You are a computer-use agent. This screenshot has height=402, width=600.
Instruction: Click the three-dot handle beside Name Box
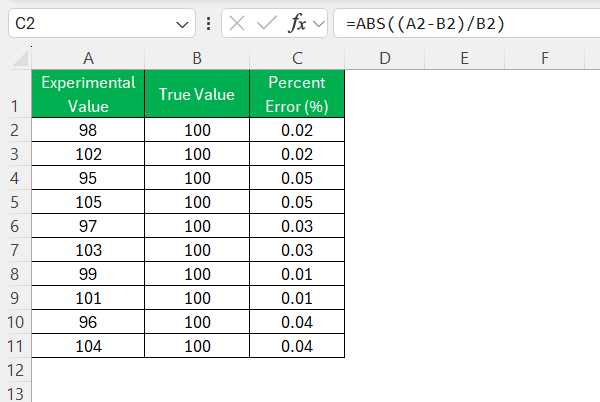(209, 24)
